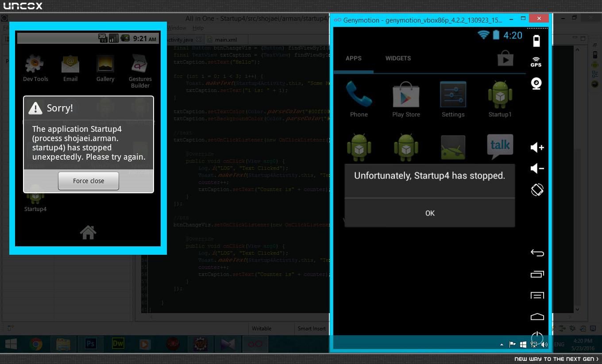Open Dev Tools in the old emulator
The width and height of the screenshot is (602, 364).
tap(35, 68)
